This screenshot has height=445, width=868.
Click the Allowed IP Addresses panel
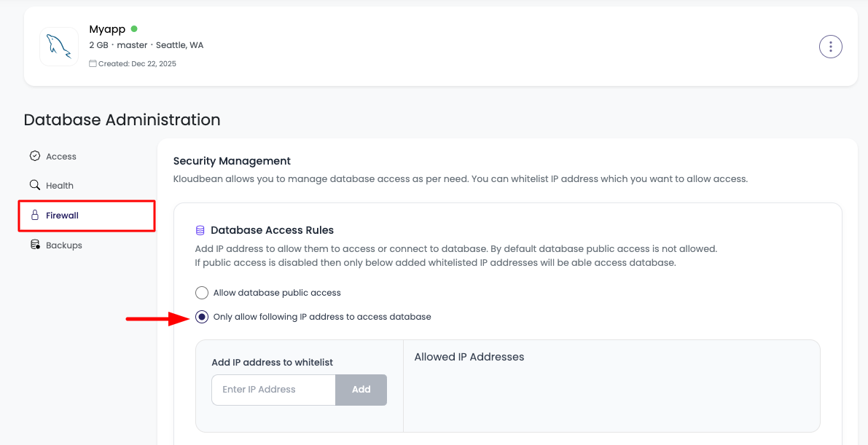pos(612,386)
